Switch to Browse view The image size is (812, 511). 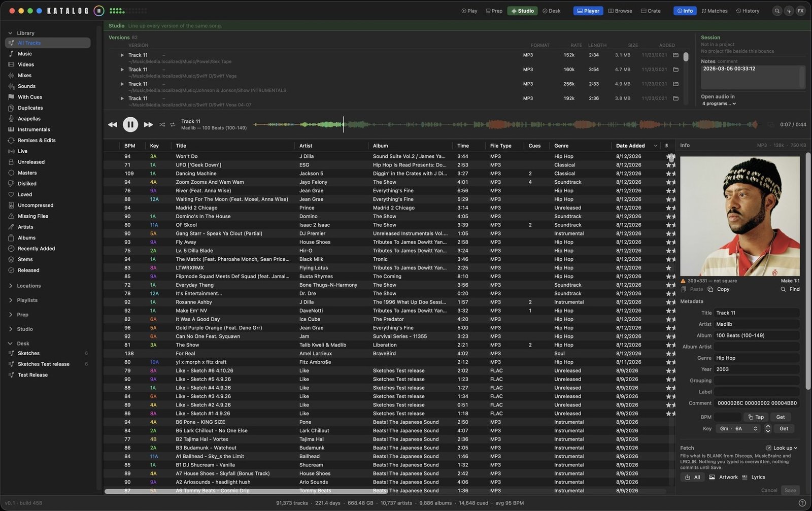click(620, 11)
